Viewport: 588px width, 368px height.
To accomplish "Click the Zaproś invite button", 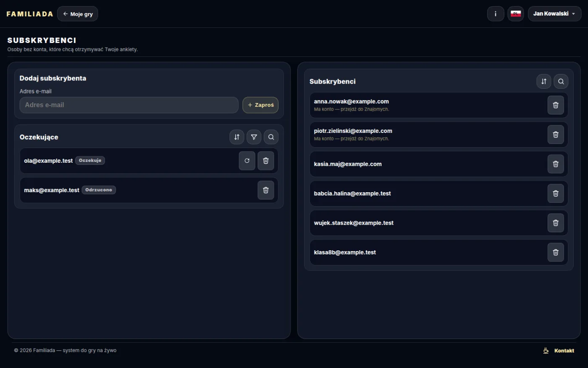I will 260,105.
